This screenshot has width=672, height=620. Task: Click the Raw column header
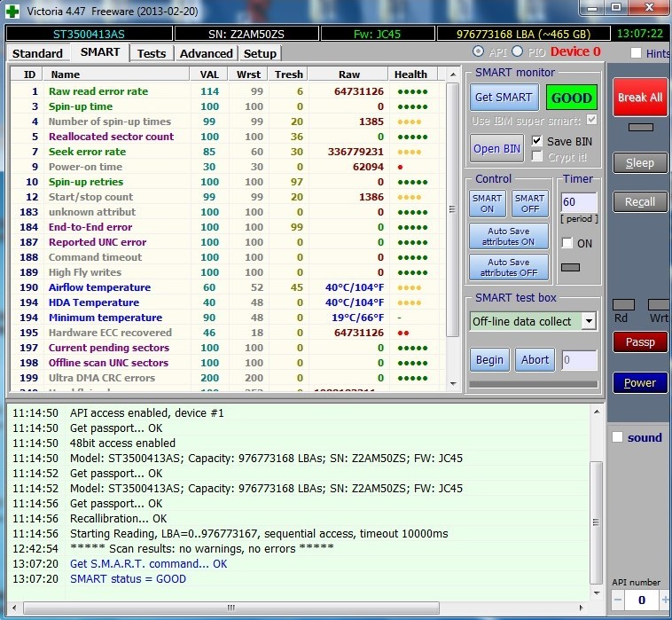[349, 75]
